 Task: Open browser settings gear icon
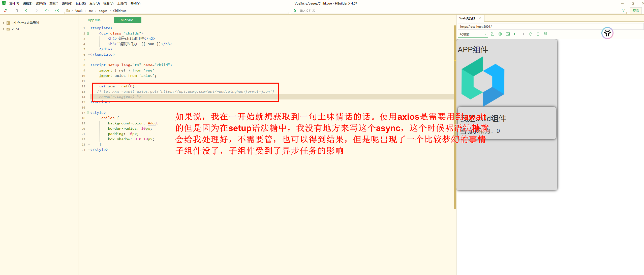500,34
